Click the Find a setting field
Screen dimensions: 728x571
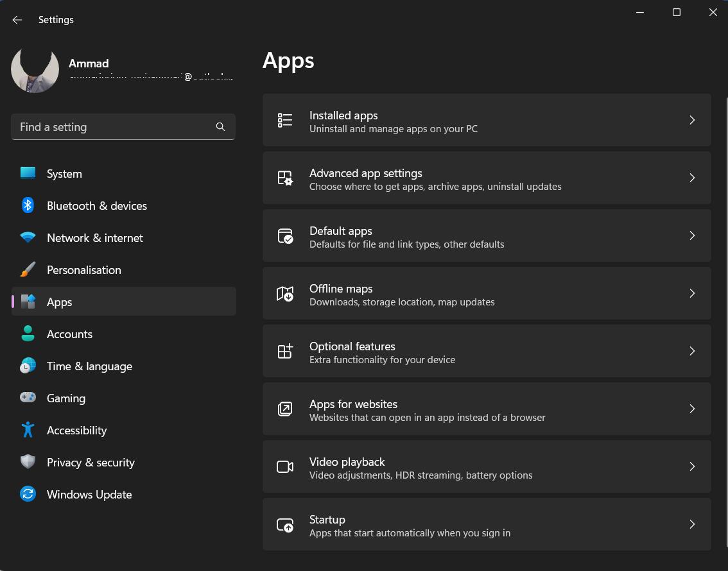(x=116, y=126)
